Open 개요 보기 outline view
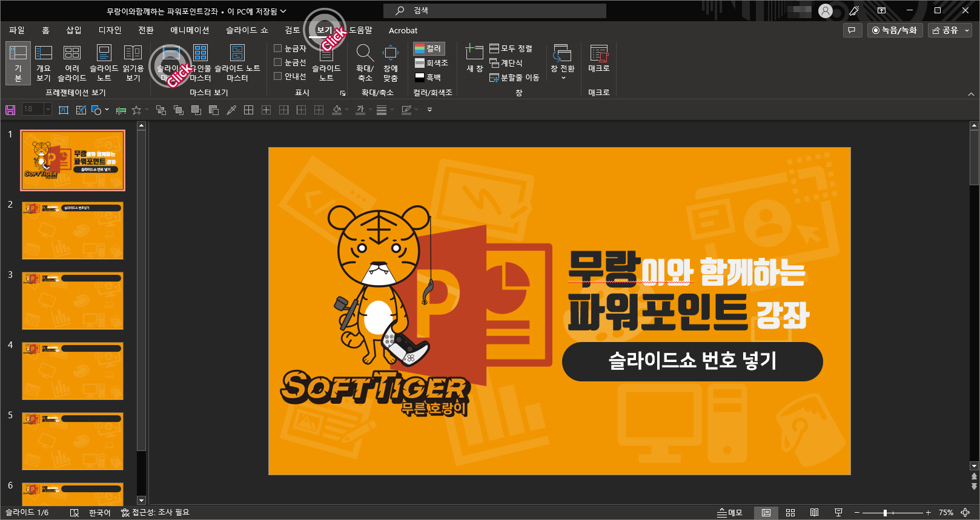Image resolution: width=980 pixels, height=520 pixels. tap(44, 63)
